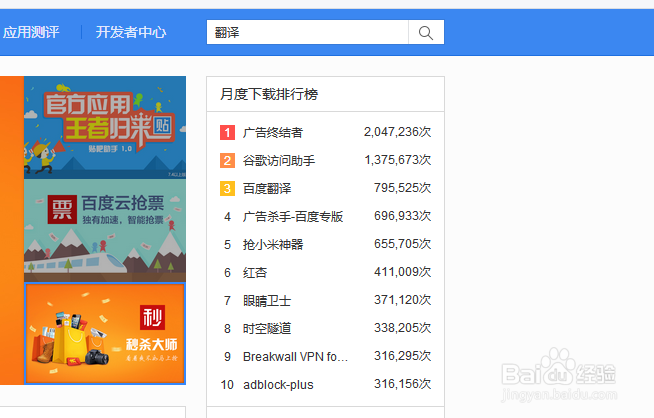Click the yellow rank 3 badge

pos(227,189)
